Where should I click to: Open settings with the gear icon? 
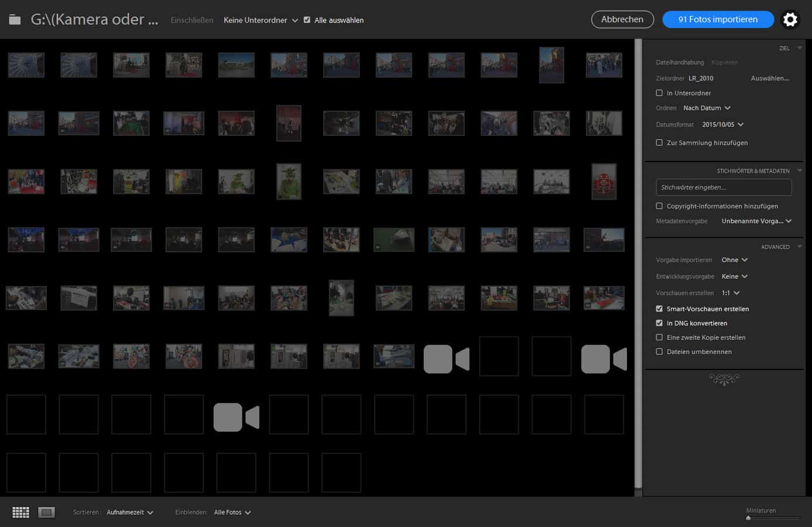pos(790,19)
